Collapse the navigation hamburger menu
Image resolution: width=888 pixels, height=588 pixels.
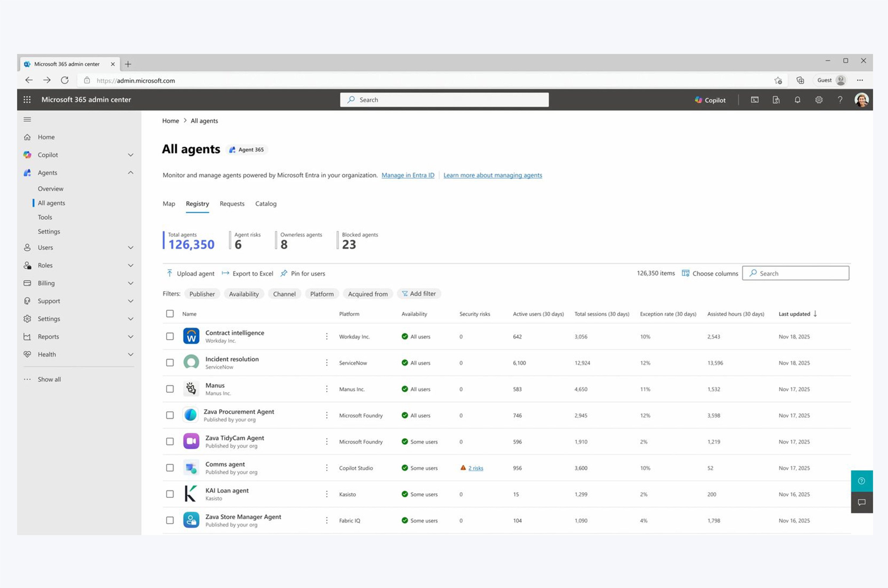coord(28,119)
